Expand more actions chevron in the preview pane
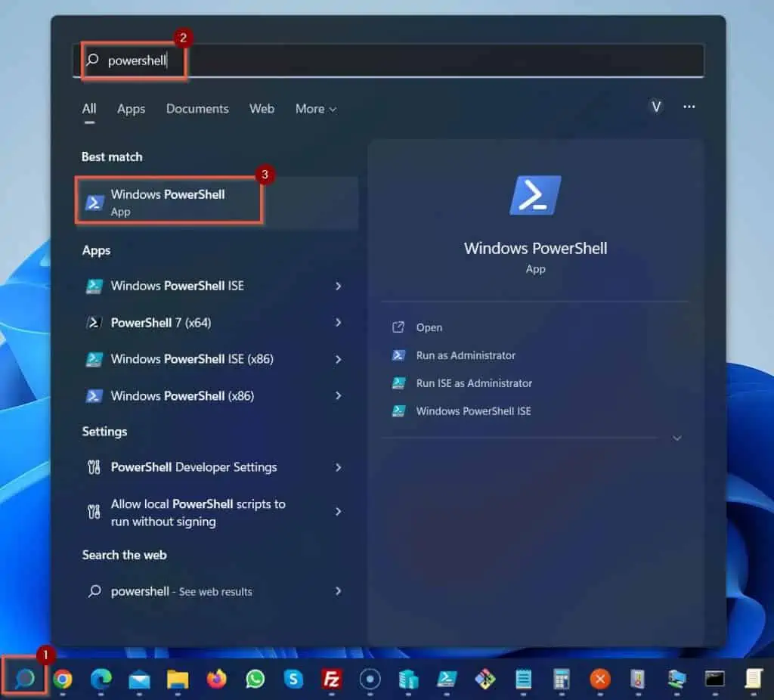Image resolution: width=774 pixels, height=700 pixels. click(x=676, y=437)
